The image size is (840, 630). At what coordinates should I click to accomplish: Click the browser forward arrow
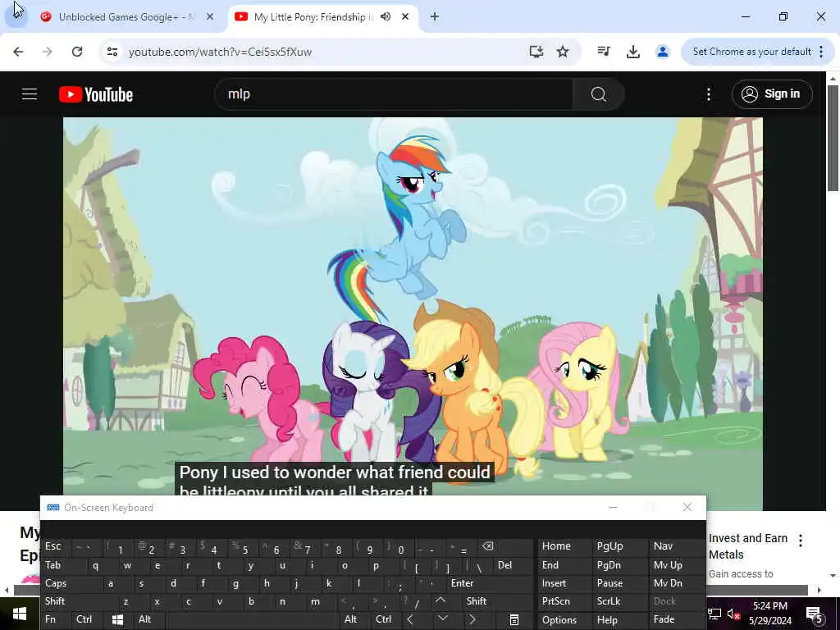point(47,52)
